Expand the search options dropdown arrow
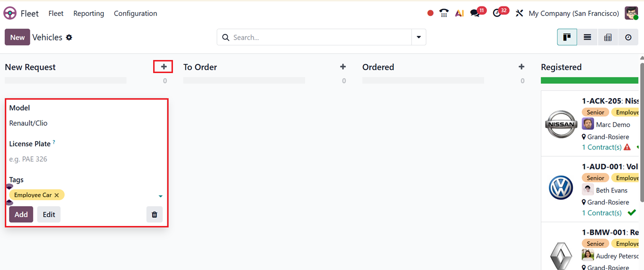 point(418,37)
